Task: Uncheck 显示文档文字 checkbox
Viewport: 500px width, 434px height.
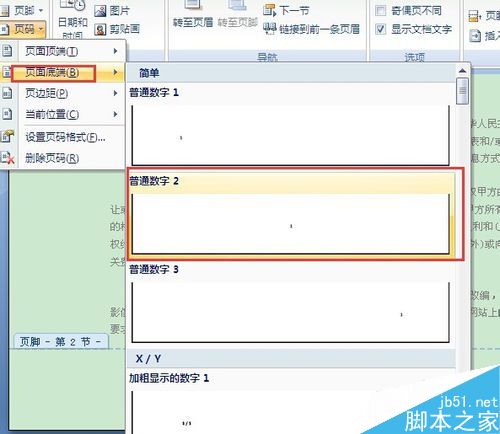Action: tap(380, 29)
